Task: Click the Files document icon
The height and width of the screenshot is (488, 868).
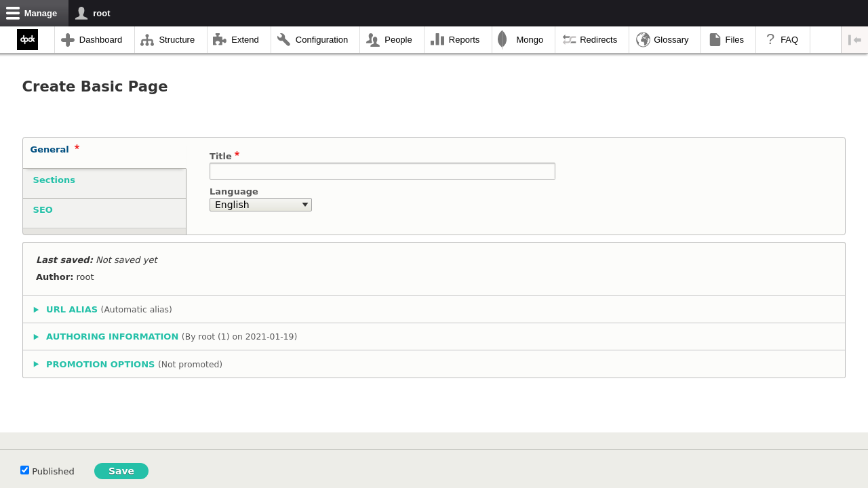Action: pos(715,40)
